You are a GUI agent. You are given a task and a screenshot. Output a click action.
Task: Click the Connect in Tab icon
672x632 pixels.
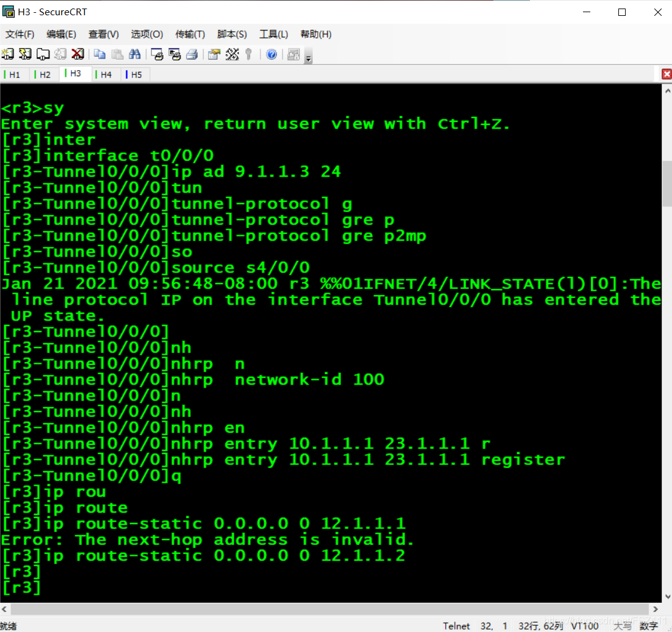click(x=43, y=54)
